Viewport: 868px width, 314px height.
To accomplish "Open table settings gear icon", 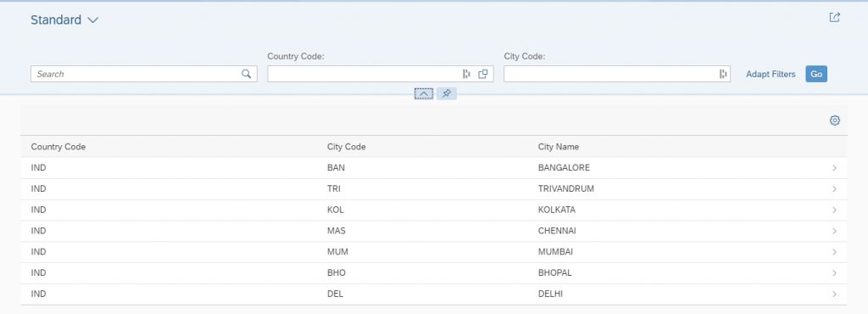I will click(x=835, y=121).
